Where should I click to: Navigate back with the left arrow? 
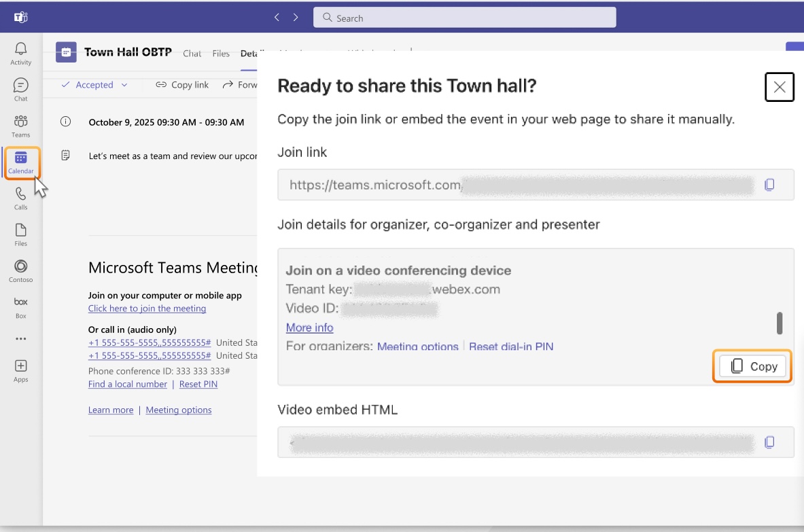[277, 18]
